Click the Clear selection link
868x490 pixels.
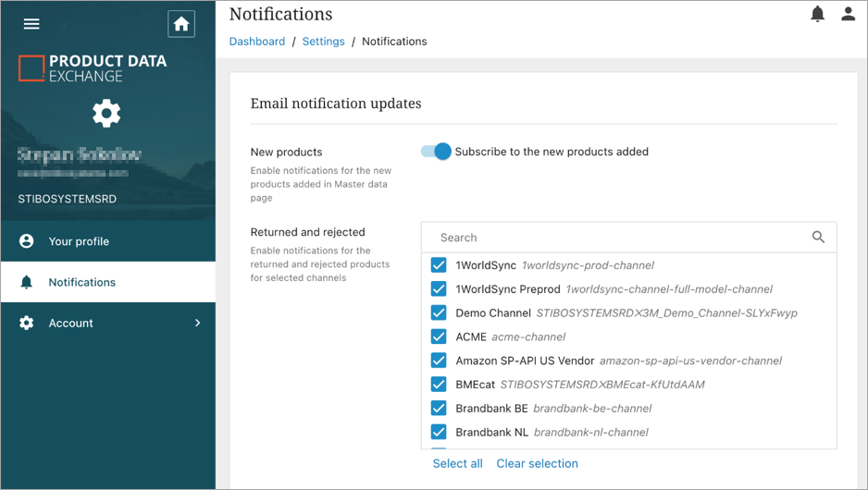pos(537,463)
